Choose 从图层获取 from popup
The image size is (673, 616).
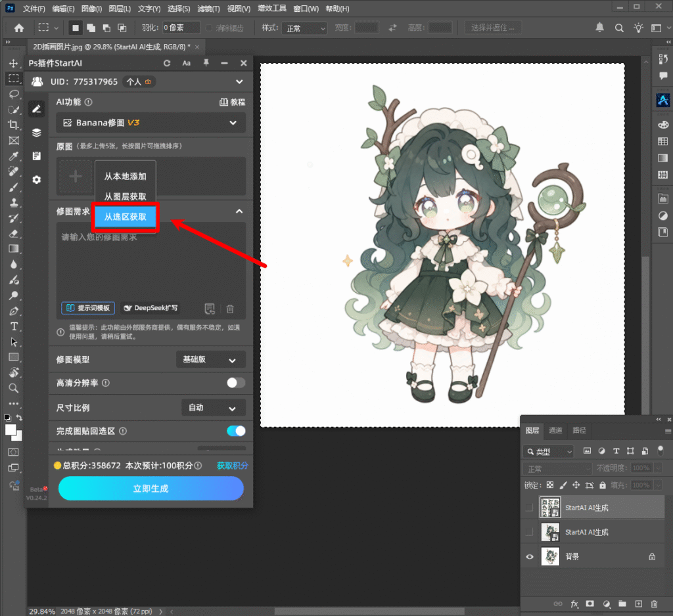126,196
